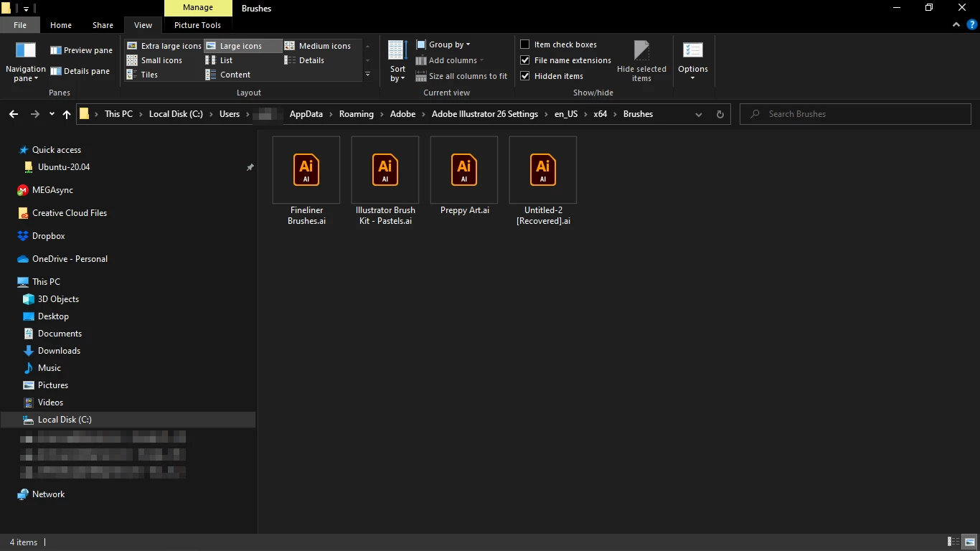Open the recent locations dropdown arrow
Viewport: 980px width, 551px height.
52,114
